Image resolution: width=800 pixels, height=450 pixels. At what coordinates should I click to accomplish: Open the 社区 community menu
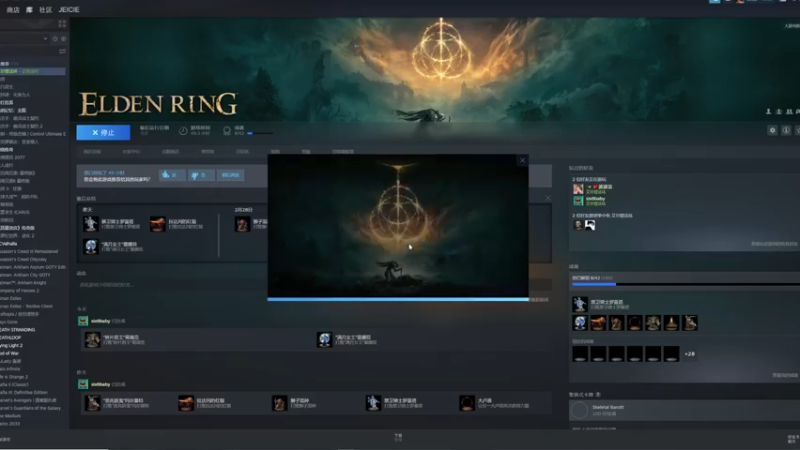[45, 10]
